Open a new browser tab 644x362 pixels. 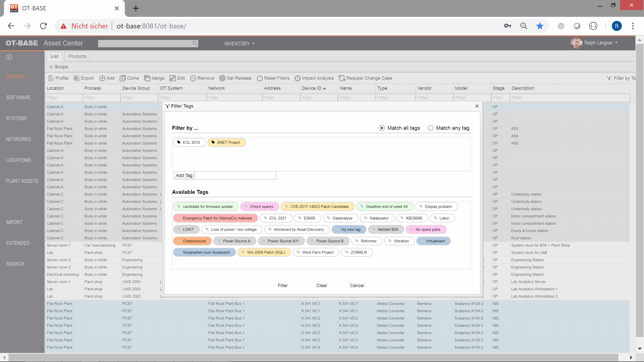pos(136,8)
